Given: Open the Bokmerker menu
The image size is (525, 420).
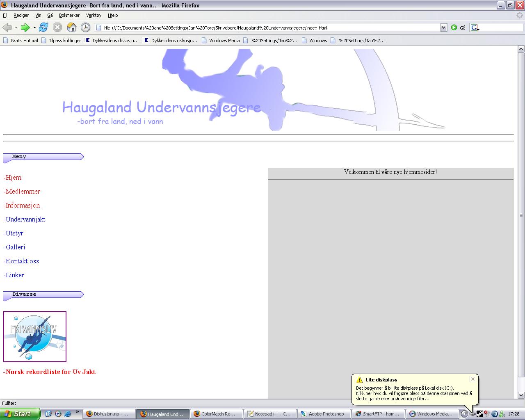Looking at the screenshot, I should (69, 15).
